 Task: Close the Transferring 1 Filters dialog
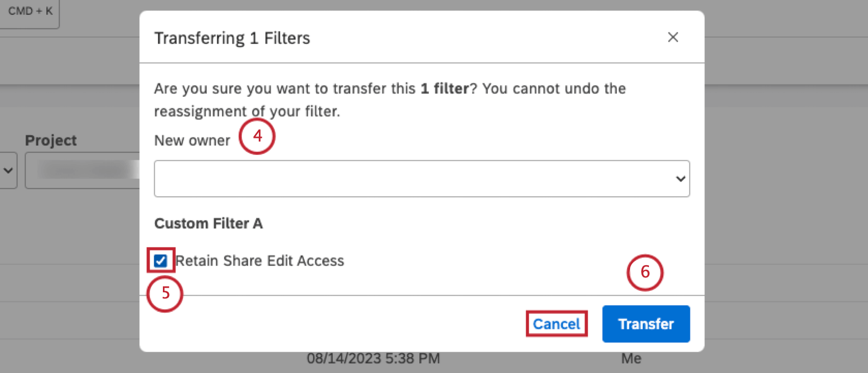673,37
